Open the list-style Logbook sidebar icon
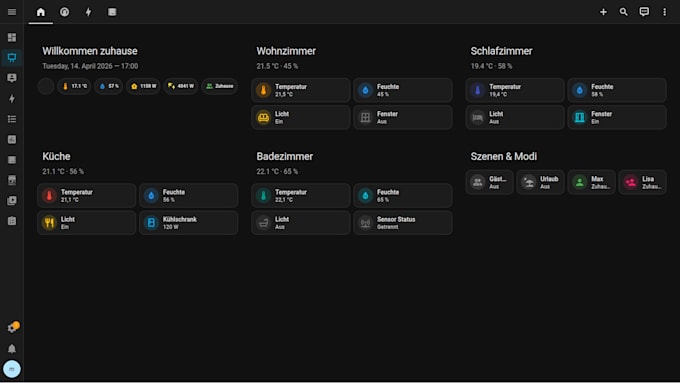680x383 pixels. click(x=12, y=119)
